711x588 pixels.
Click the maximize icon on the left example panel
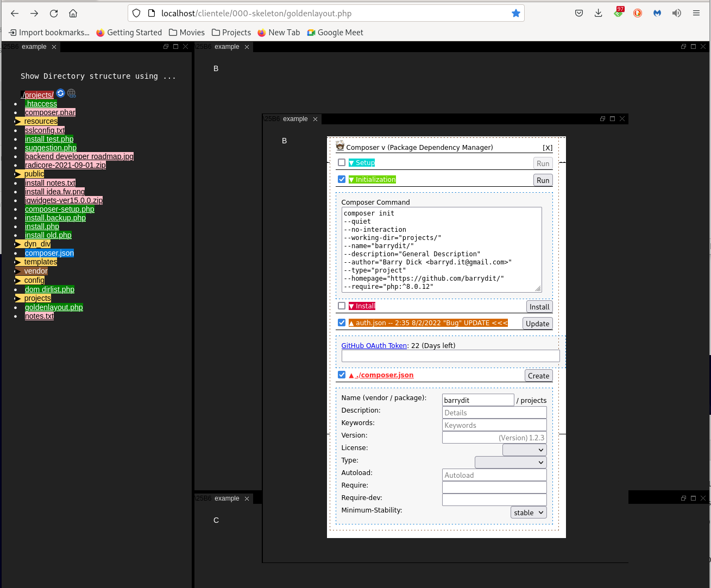175,47
